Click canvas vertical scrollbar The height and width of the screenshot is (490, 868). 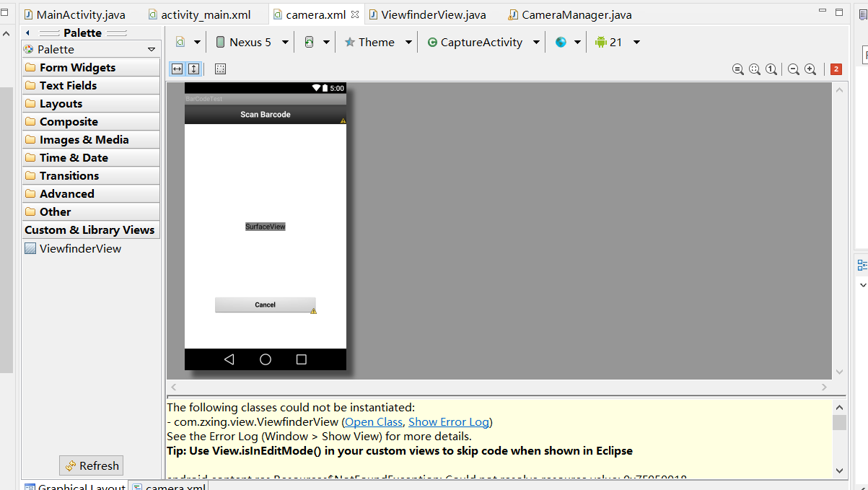point(839,230)
